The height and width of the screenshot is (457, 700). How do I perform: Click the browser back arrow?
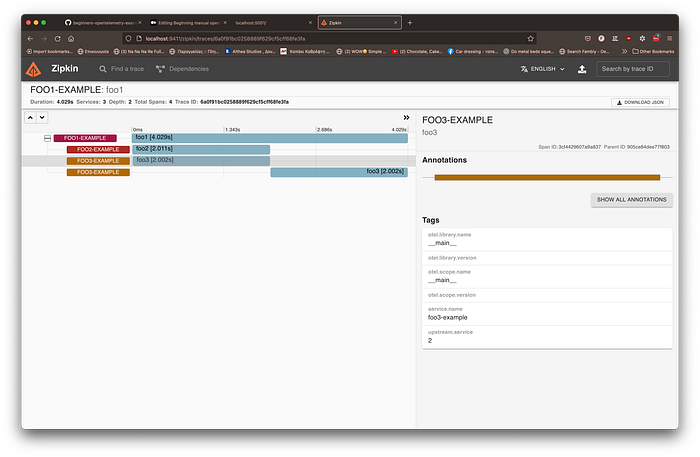(x=30, y=39)
